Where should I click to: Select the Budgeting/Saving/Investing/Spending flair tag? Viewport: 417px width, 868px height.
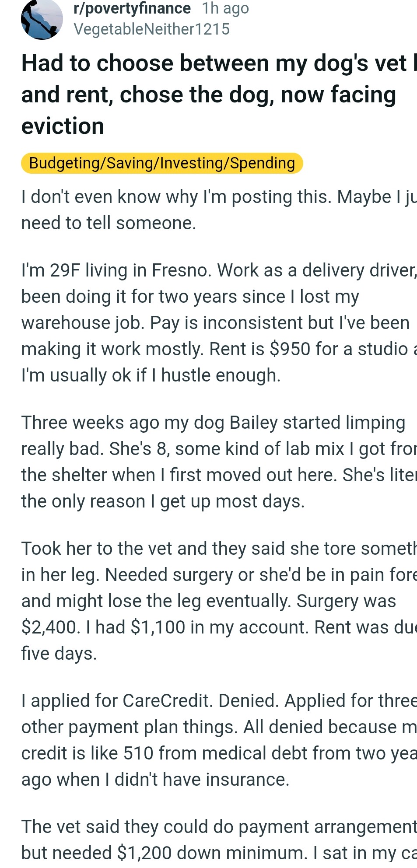[x=162, y=163]
